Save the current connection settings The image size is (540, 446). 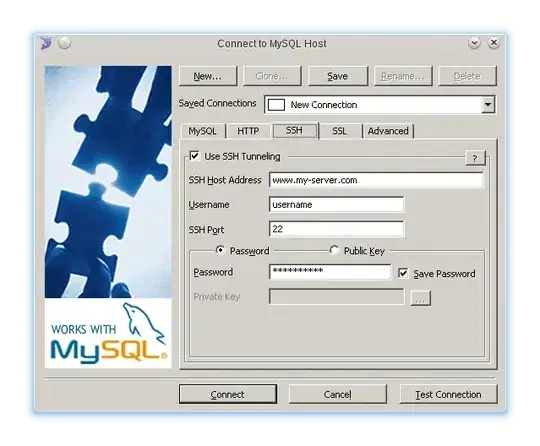(338, 76)
